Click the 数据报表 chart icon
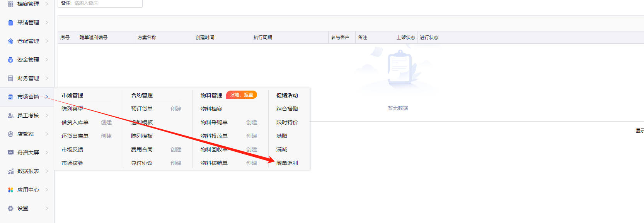The image size is (644, 223). click(10, 171)
